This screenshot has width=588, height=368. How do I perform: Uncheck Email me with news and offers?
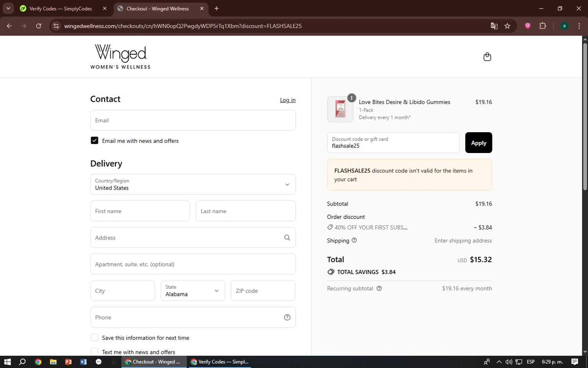point(94,140)
